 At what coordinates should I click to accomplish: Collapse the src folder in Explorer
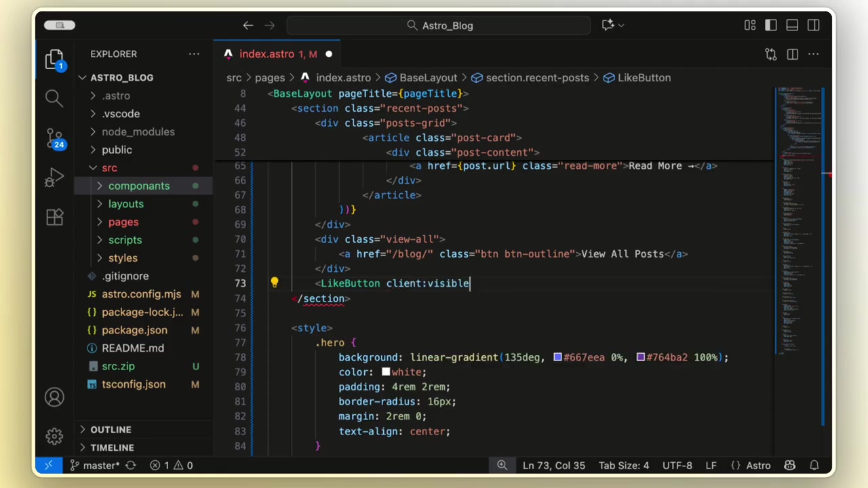109,167
